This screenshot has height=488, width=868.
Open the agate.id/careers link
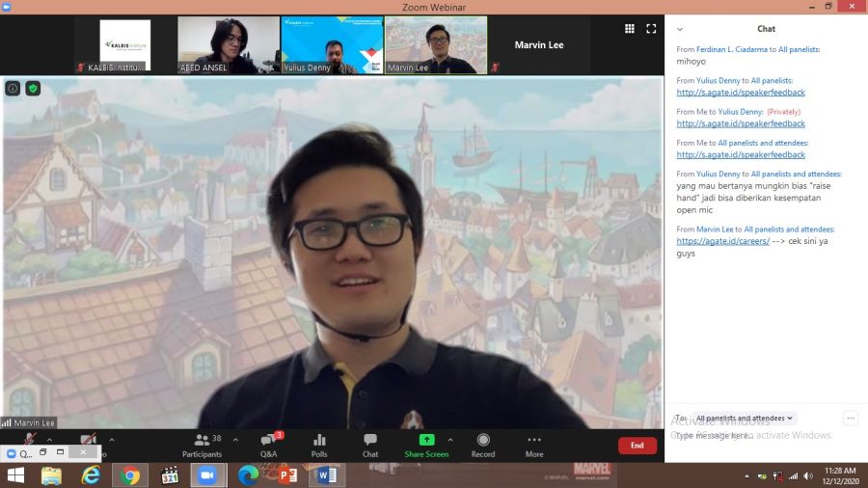click(723, 241)
